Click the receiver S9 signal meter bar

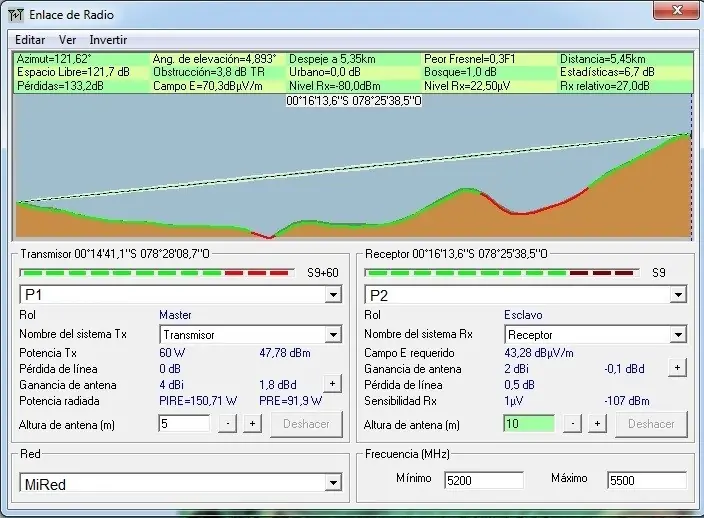coord(502,273)
